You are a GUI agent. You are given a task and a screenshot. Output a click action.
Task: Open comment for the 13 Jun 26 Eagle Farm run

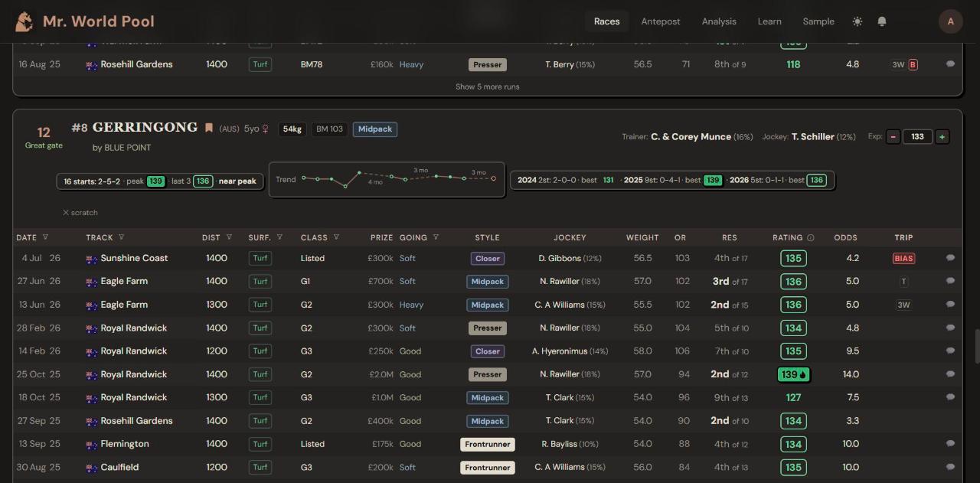950,305
